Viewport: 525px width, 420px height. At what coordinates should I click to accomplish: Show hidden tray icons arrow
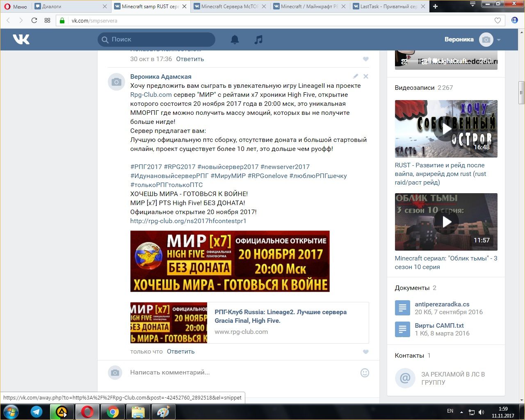[x=462, y=412]
